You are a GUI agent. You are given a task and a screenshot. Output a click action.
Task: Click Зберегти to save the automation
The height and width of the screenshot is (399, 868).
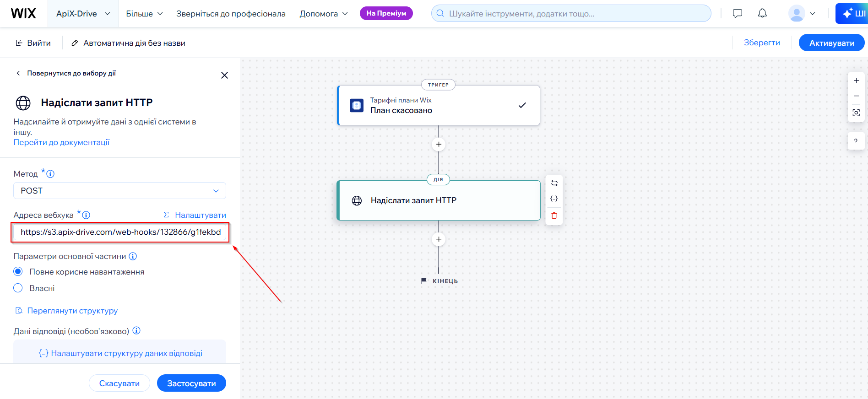762,43
